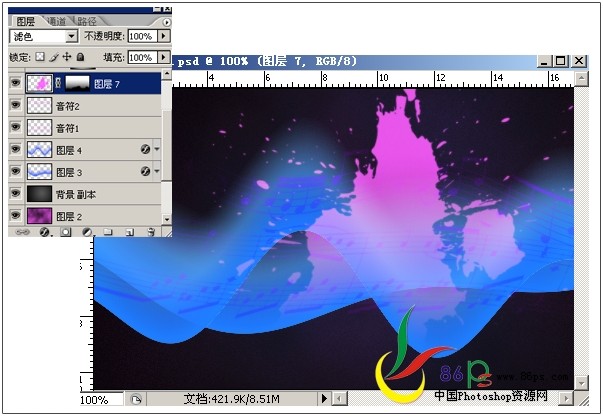
Task: Open the layers panel options menu arrow
Action: 166,22
